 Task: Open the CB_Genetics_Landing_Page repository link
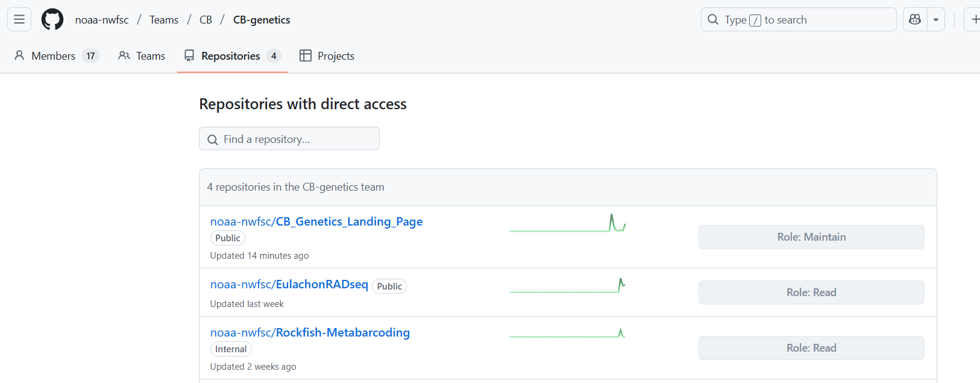316,221
